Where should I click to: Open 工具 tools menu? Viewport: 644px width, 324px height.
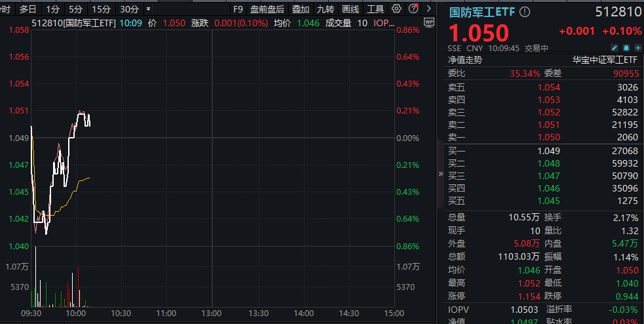pyautogui.click(x=375, y=9)
